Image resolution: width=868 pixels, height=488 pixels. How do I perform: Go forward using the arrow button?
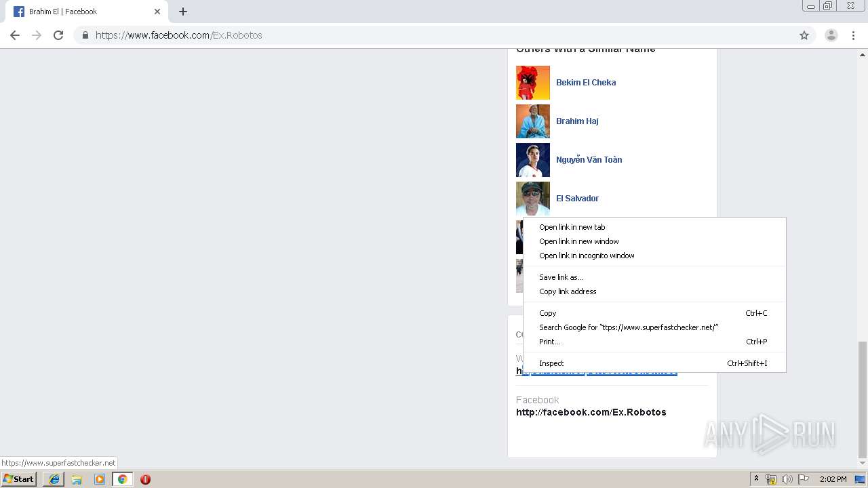point(37,35)
